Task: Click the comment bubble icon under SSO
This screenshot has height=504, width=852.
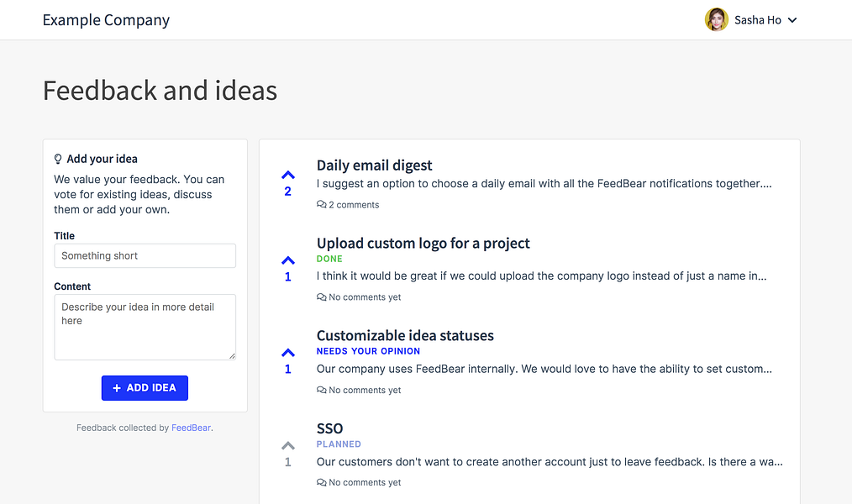Action: 322,482
